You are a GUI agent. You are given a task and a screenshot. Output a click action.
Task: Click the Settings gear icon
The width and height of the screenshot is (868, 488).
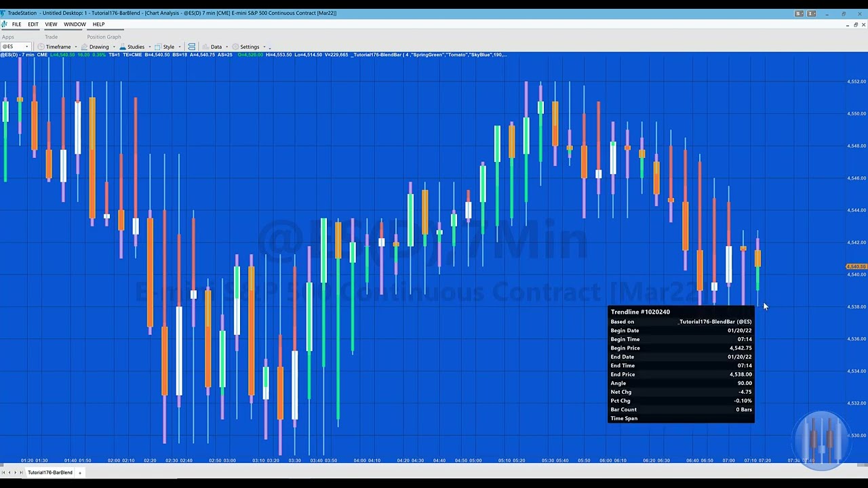235,47
